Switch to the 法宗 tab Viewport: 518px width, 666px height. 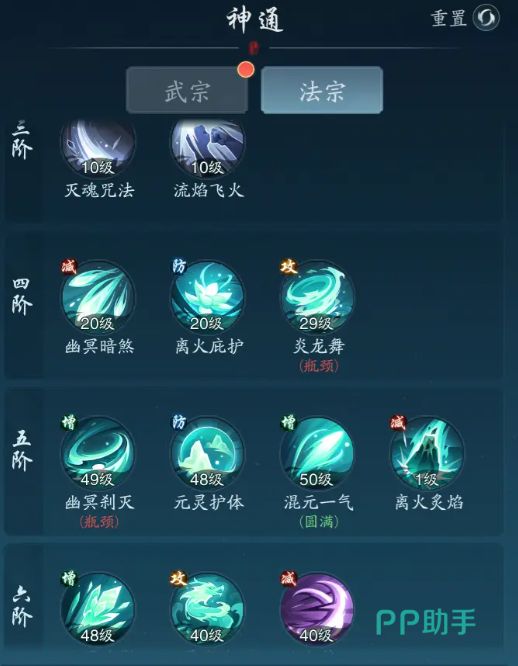(322, 90)
